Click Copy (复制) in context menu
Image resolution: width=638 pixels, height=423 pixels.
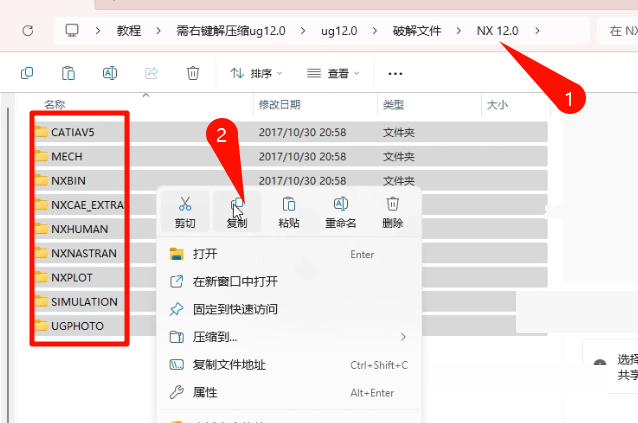point(237,212)
